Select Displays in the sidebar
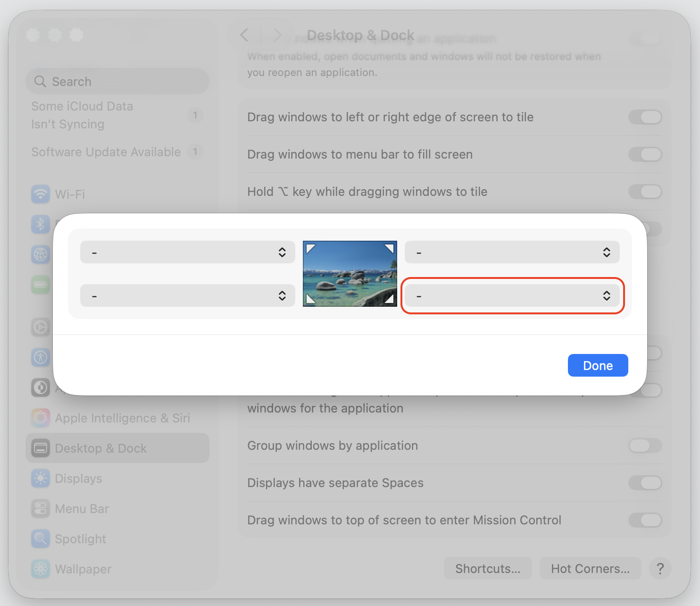 tap(117, 478)
